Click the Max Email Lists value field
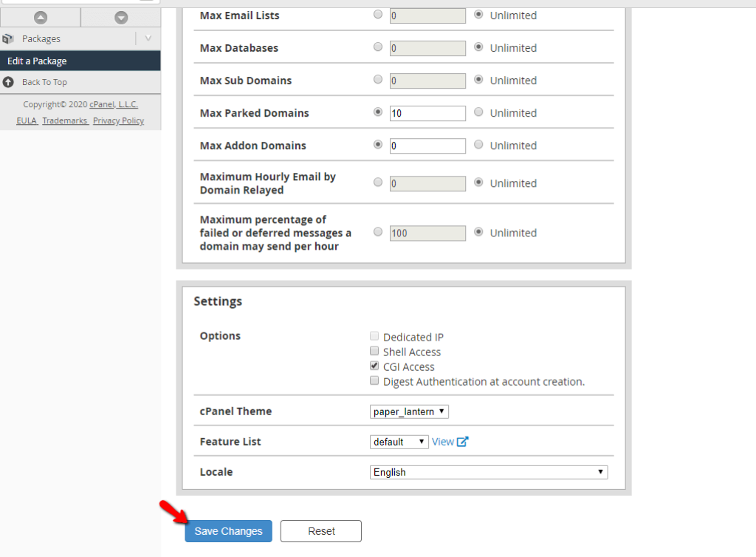The height and width of the screenshot is (557, 756). [x=427, y=16]
